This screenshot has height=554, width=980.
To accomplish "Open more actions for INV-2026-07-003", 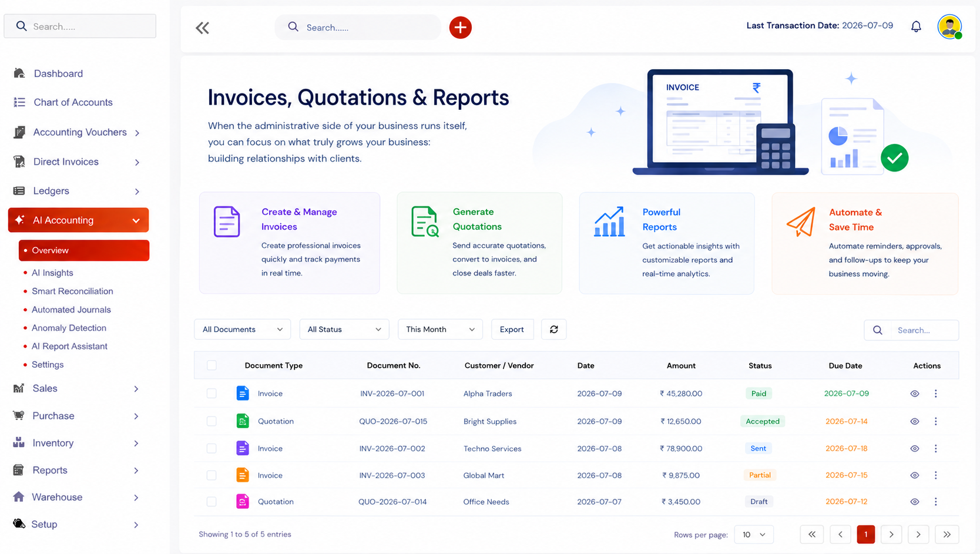I will coord(935,475).
